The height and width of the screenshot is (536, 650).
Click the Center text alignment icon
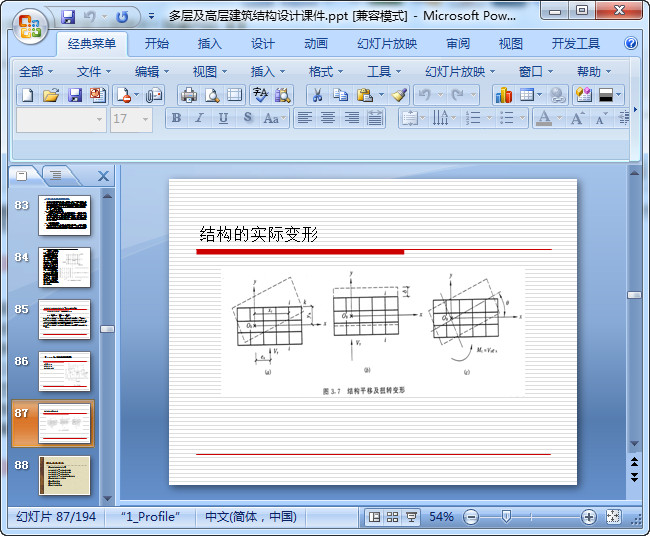[328, 118]
